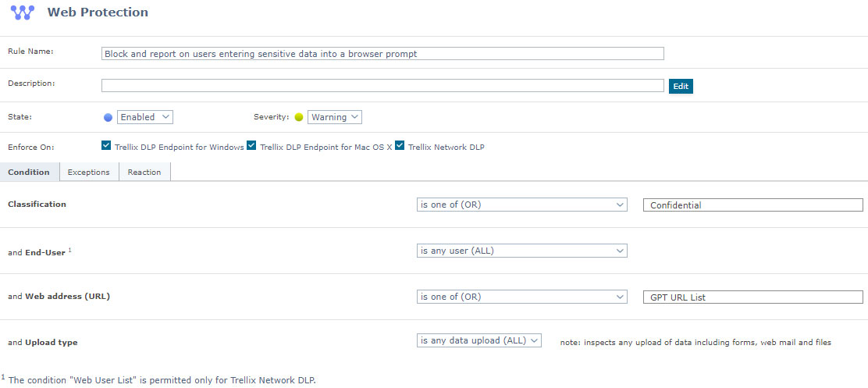Click the GPT URL List field
Image resolution: width=868 pixels, height=388 pixels.
752,297
